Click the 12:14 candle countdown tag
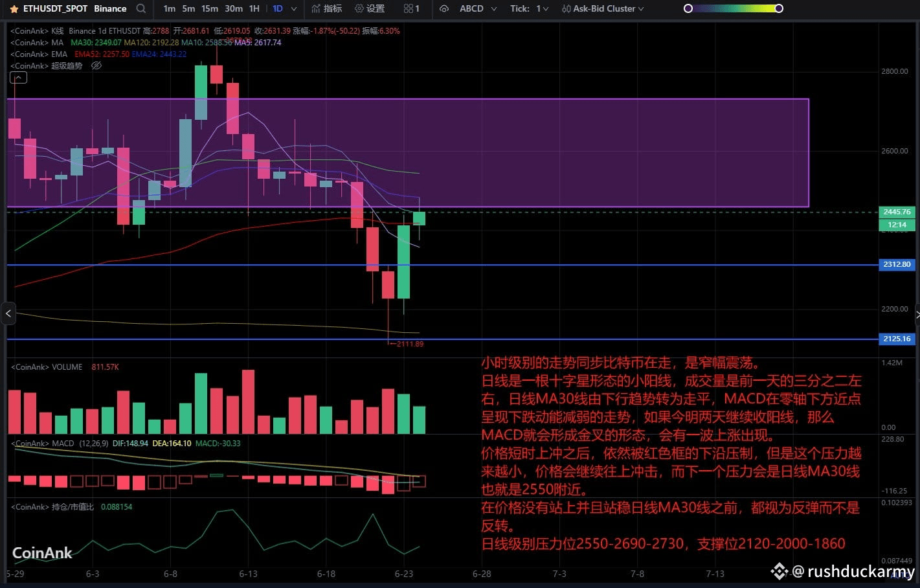Viewport: 920px width, 588px height. point(897,225)
